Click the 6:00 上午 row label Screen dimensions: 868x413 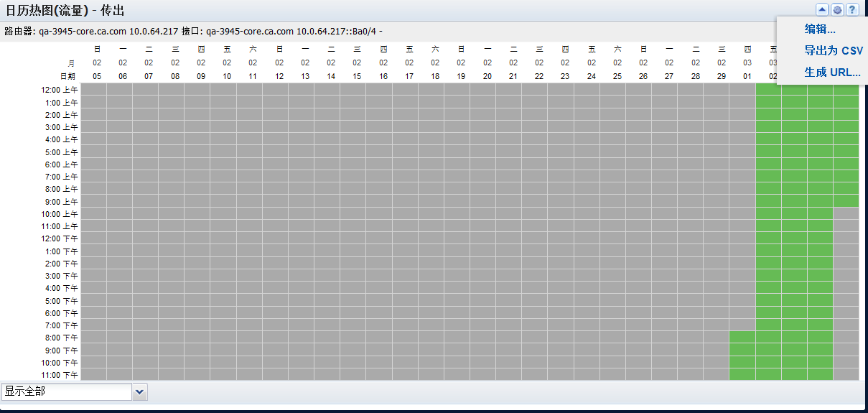click(x=62, y=164)
